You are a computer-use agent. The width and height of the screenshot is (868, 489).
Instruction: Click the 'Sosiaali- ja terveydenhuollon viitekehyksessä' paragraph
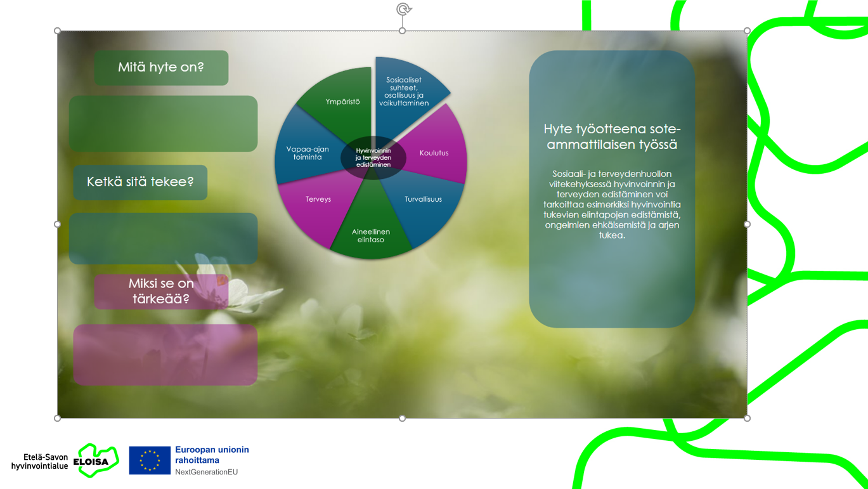612,204
